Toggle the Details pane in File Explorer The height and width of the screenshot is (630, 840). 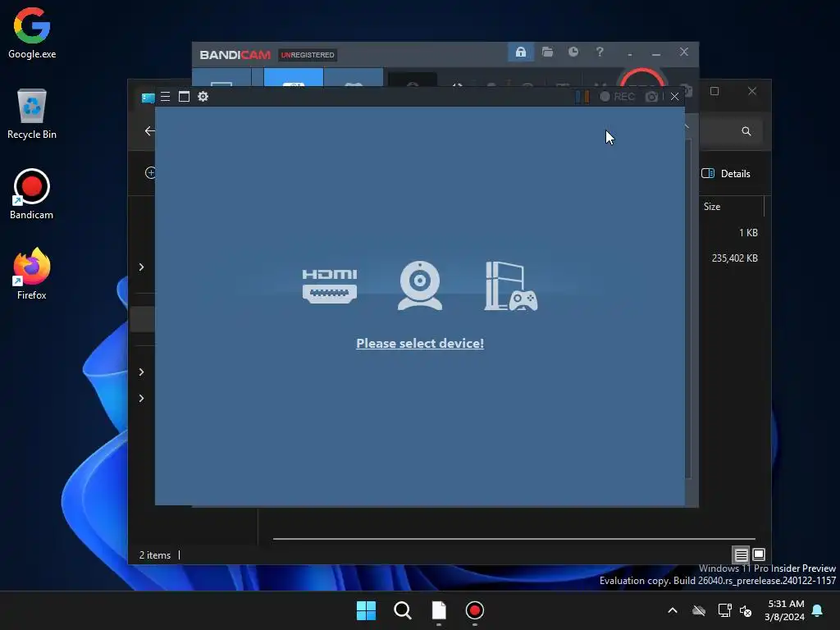click(x=726, y=174)
